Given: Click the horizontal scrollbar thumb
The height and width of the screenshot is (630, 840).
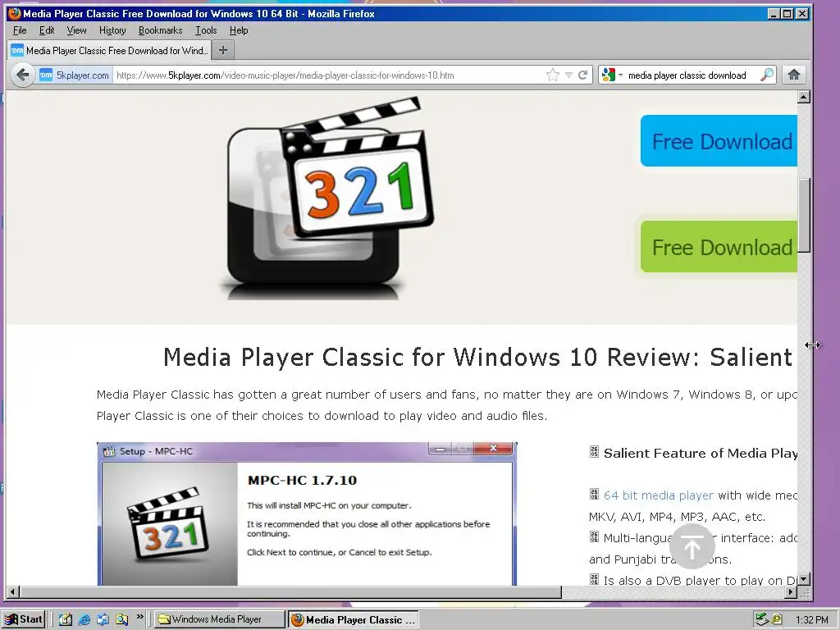Looking at the screenshot, I should (291, 592).
